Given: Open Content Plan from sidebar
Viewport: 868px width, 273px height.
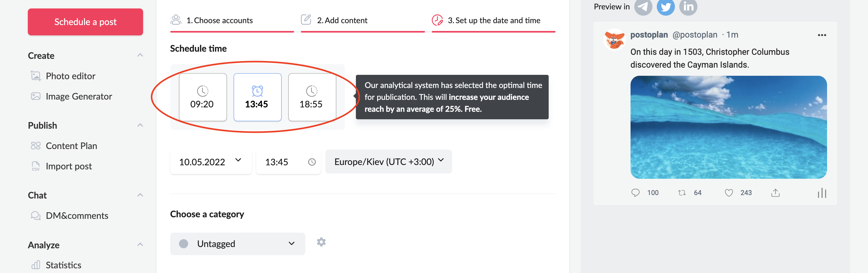Looking at the screenshot, I should [x=71, y=146].
